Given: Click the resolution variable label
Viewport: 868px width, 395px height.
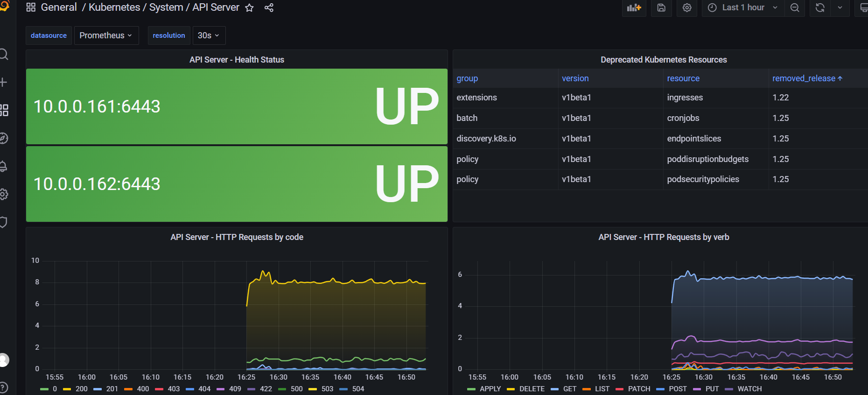Looking at the screenshot, I should click(169, 35).
